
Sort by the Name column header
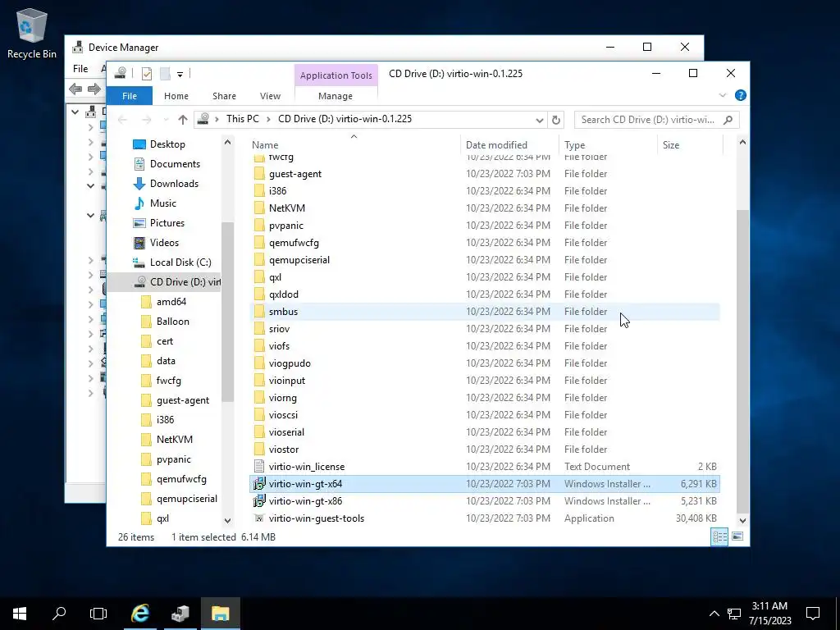tap(265, 145)
